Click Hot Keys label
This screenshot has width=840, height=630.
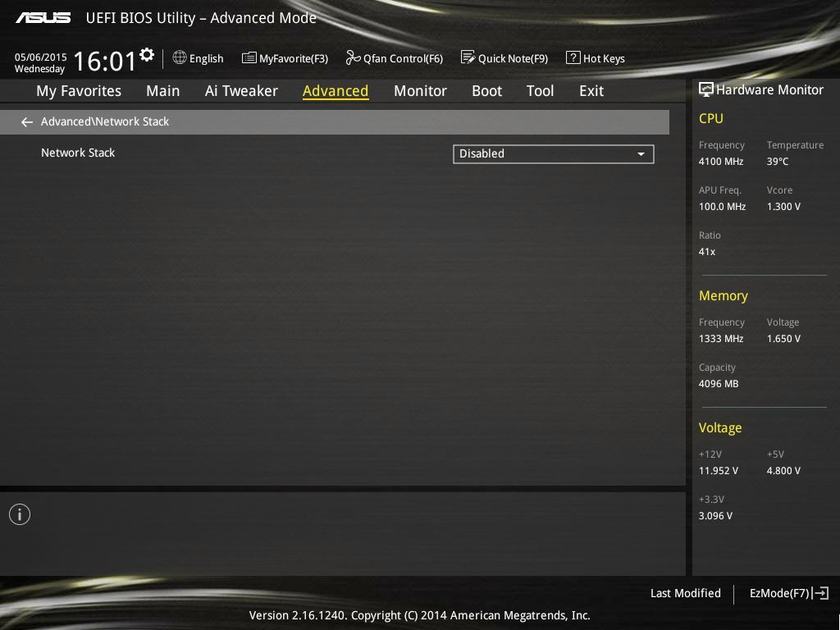[x=604, y=58]
